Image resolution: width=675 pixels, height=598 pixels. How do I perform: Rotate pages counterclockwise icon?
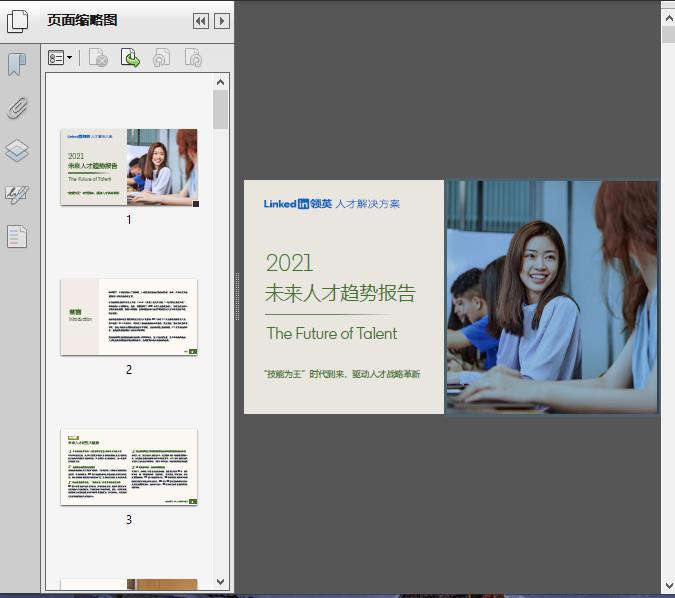[x=161, y=58]
